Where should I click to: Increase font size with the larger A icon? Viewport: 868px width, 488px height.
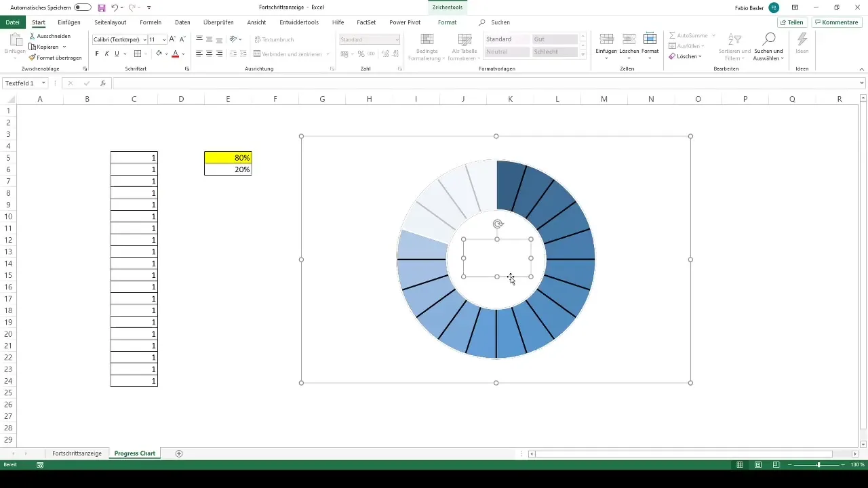(x=172, y=39)
